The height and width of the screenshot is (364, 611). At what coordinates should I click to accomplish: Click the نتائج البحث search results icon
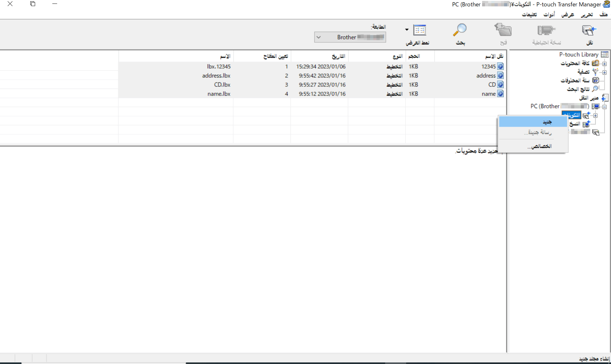point(595,89)
